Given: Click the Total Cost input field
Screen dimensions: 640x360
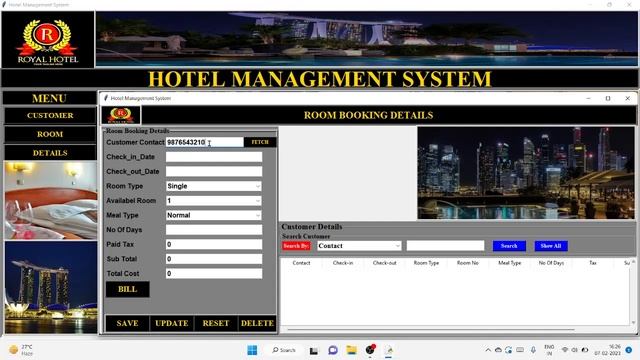Looking at the screenshot, I should click(214, 273).
